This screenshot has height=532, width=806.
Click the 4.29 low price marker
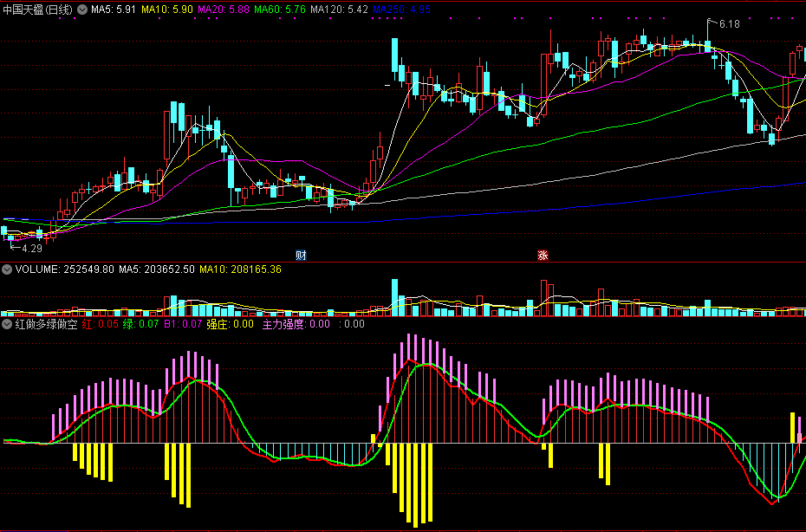tap(32, 249)
